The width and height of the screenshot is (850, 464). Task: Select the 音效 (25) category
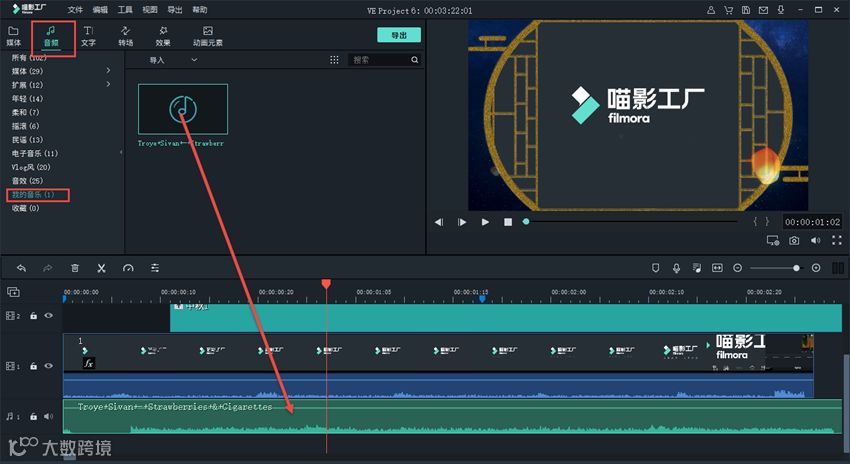[27, 181]
